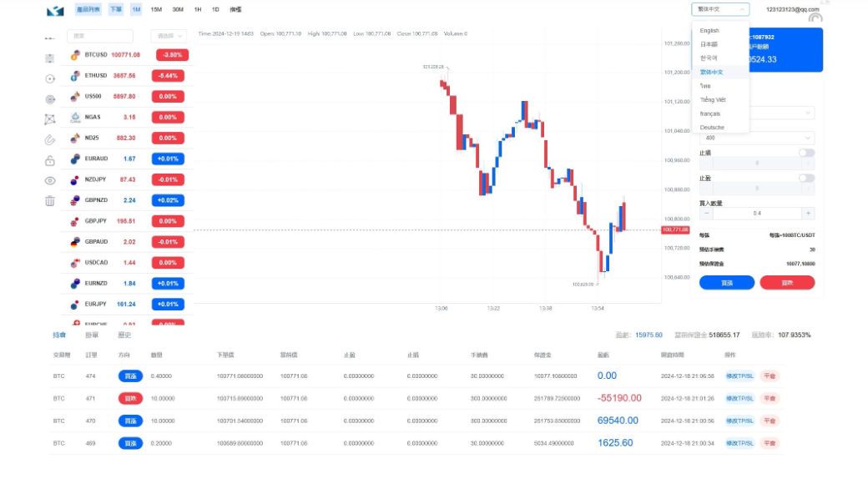This screenshot has height=479, width=868.
Task: Click the horizontal line drawing tool icon
Action: [x=50, y=38]
